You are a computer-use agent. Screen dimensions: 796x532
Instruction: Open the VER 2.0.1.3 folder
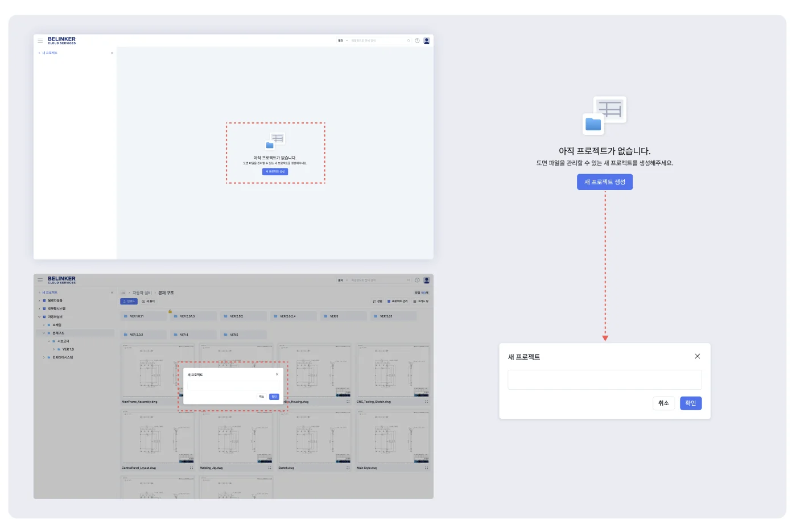[x=187, y=316]
